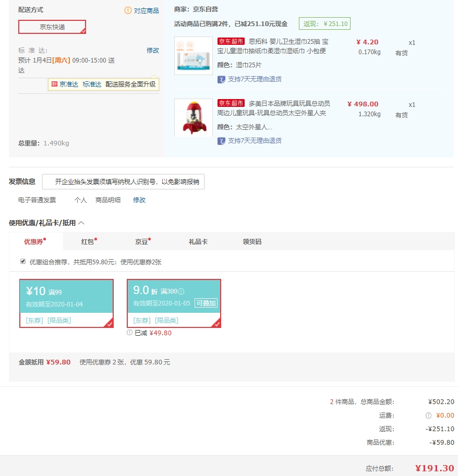
Task: Click 7-day return icon under toy item
Action: (x=221, y=141)
